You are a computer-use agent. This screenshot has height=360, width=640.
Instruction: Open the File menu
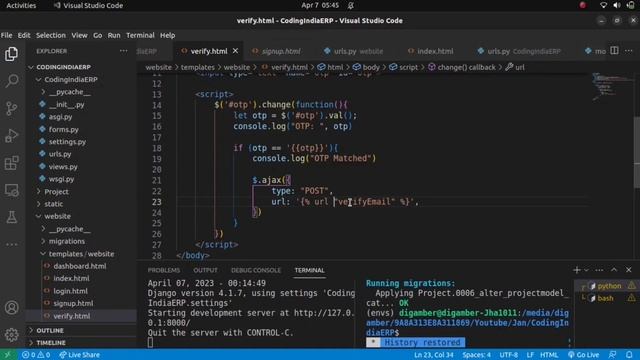(x=7, y=35)
